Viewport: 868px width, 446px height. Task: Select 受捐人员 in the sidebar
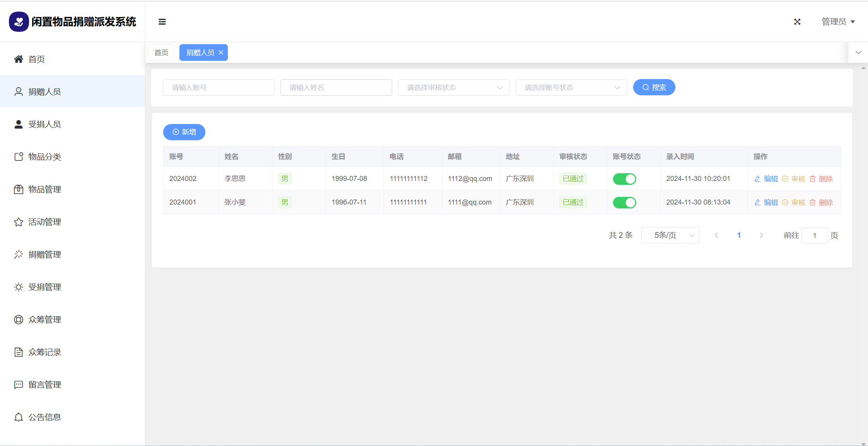[44, 124]
